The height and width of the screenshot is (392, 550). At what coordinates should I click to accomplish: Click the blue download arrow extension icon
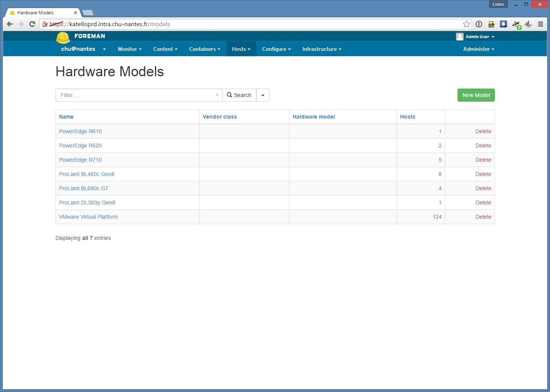(x=503, y=24)
